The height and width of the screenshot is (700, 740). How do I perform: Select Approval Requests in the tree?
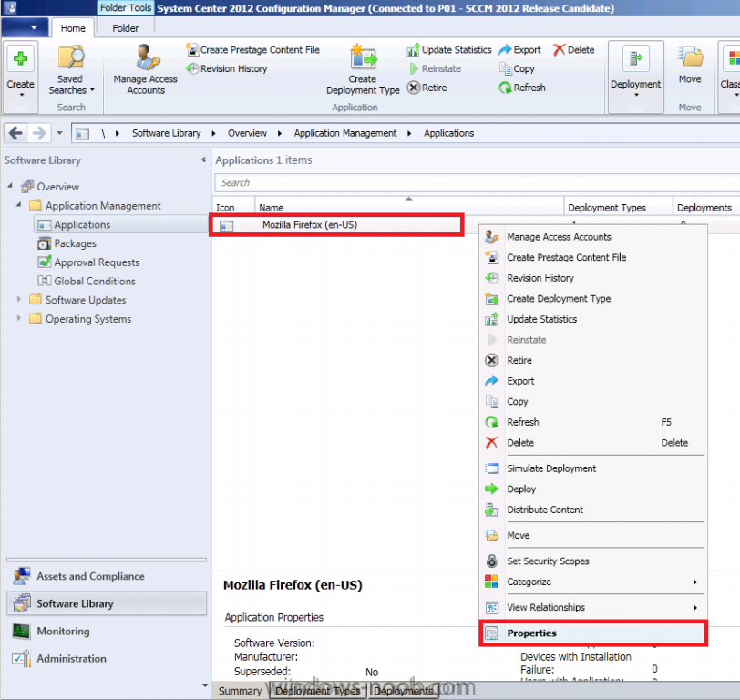[97, 262]
